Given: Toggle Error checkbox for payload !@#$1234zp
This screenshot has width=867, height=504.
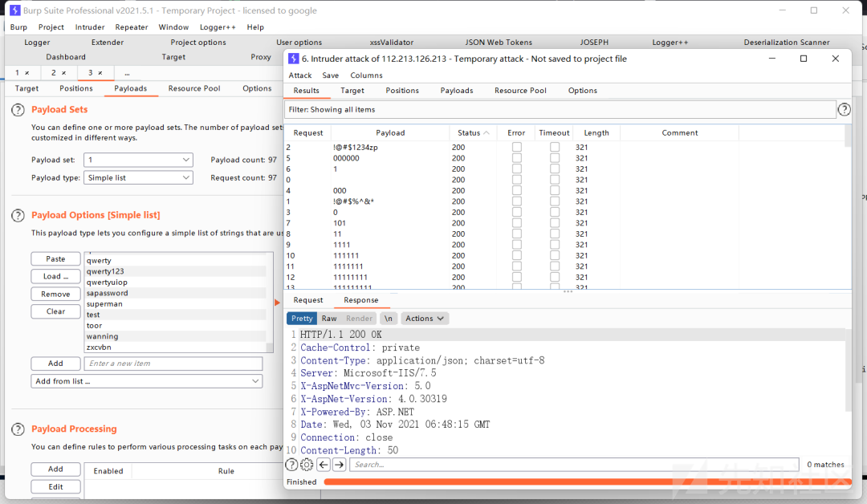Looking at the screenshot, I should (x=516, y=147).
